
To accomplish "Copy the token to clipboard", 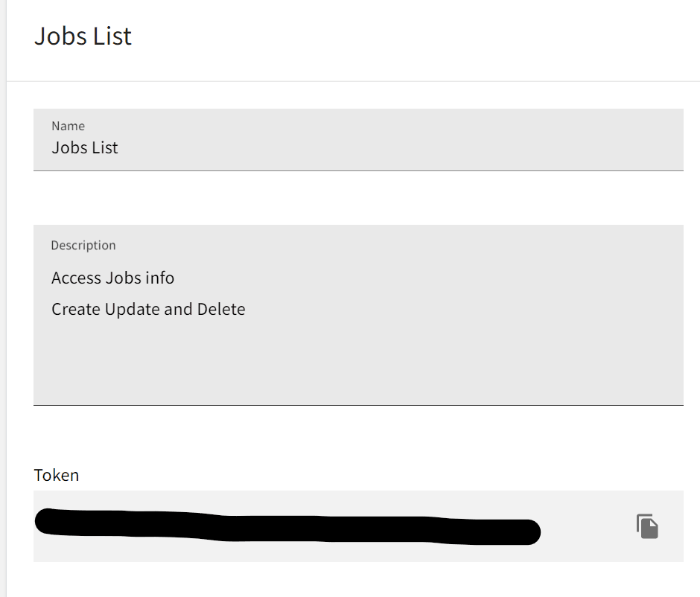I will [x=647, y=526].
